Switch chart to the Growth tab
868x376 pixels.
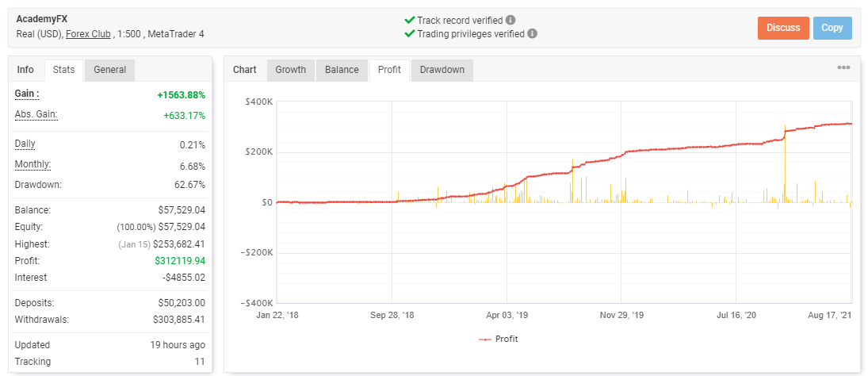tap(290, 70)
